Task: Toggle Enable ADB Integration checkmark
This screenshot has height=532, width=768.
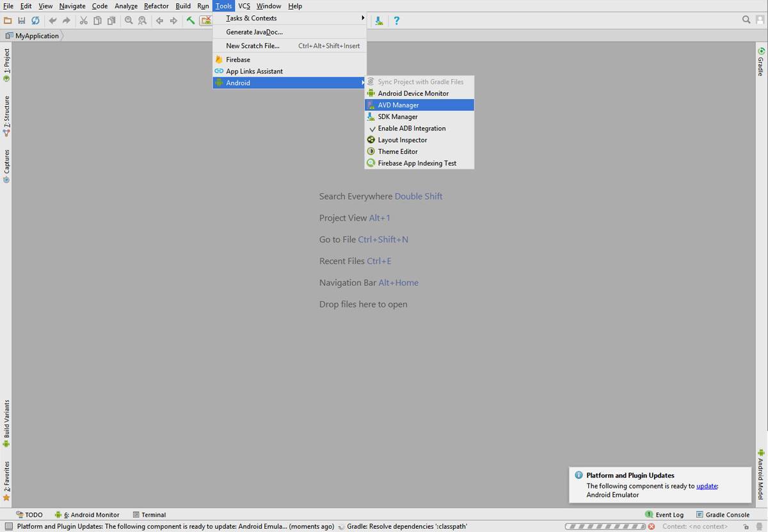Action: (x=411, y=129)
